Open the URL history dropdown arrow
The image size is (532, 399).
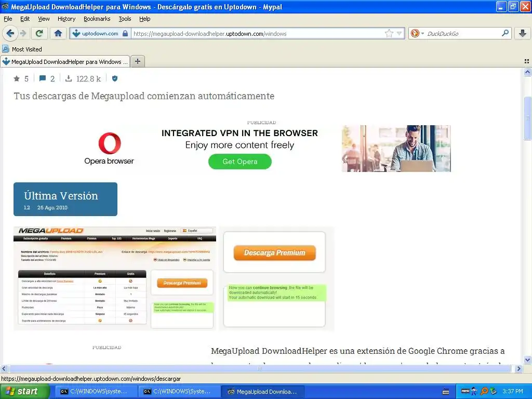(400, 33)
